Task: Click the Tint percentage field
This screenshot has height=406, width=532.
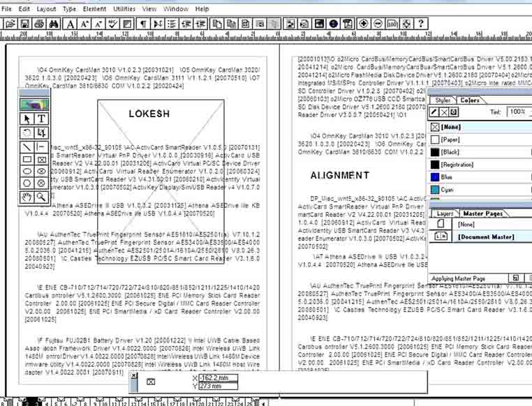Action: click(518, 112)
